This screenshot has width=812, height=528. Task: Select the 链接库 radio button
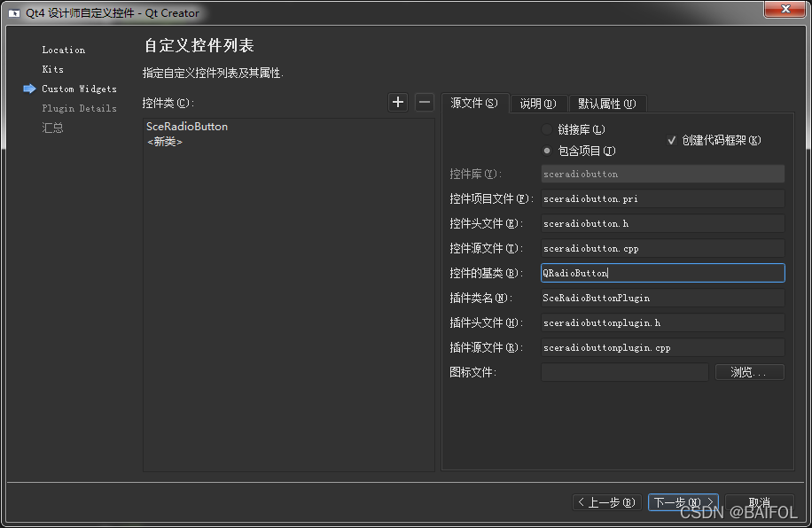coord(547,129)
